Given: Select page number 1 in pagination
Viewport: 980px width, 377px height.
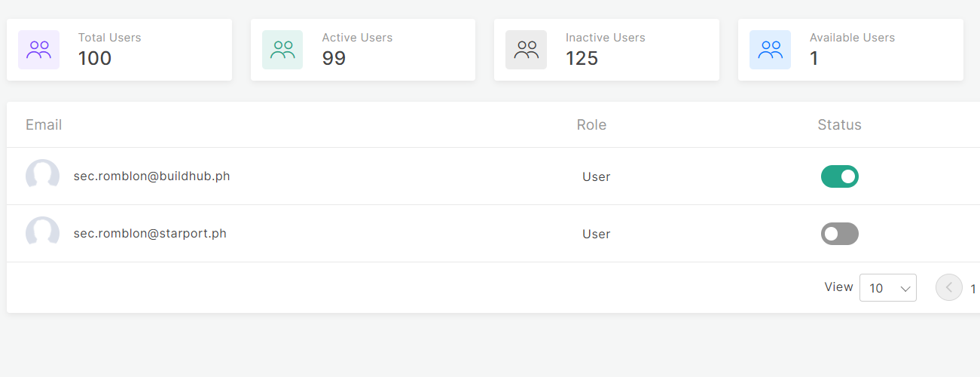Looking at the screenshot, I should tap(972, 289).
